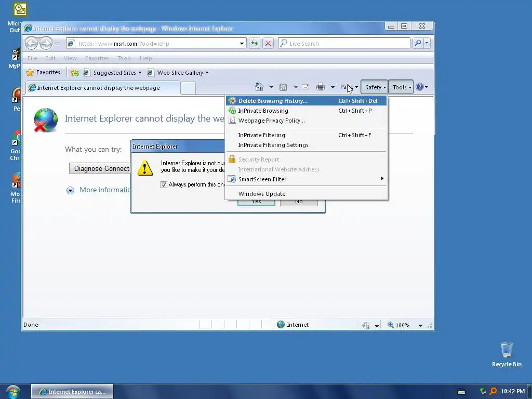Click the address bar page icon
The width and height of the screenshot is (532, 399).
(71, 44)
